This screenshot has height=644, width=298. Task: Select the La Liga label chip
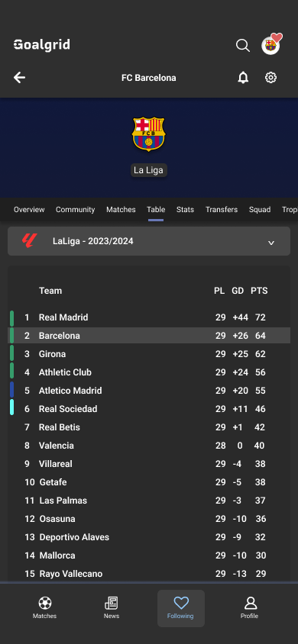(149, 170)
